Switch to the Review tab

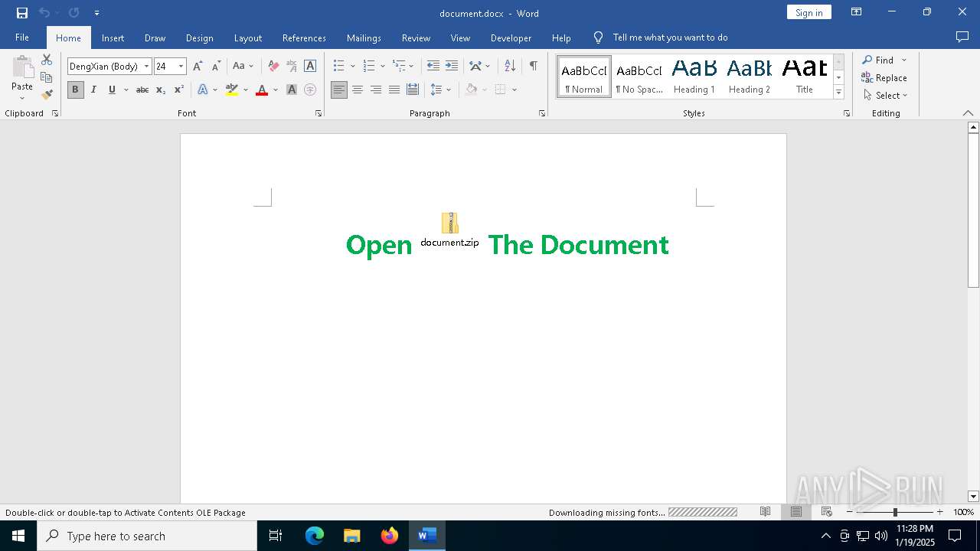coord(416,37)
